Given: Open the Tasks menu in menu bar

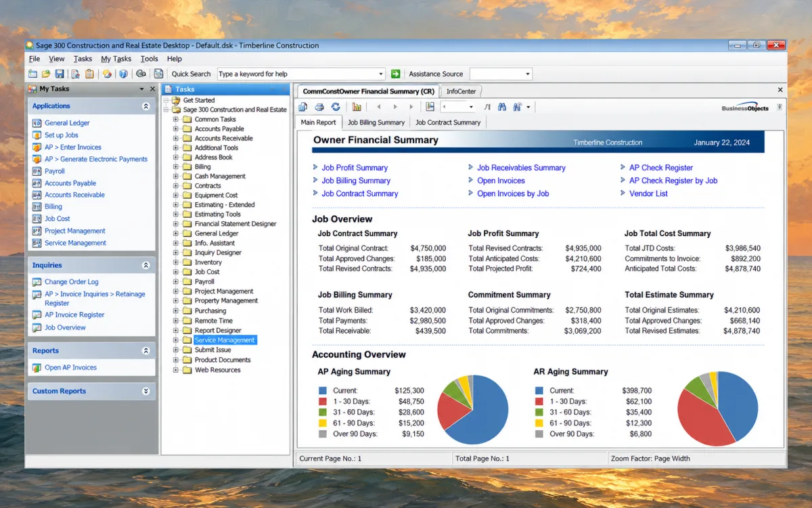Looking at the screenshot, I should [83, 59].
